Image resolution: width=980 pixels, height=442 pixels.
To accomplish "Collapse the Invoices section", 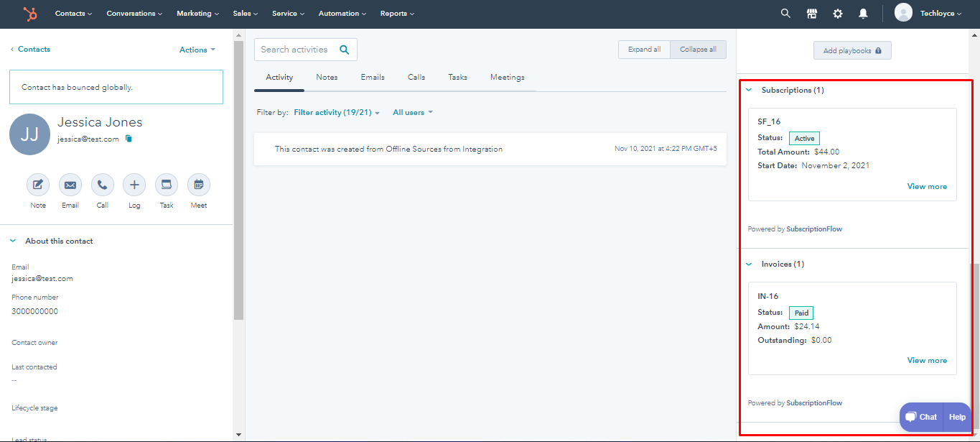I will tap(749, 264).
